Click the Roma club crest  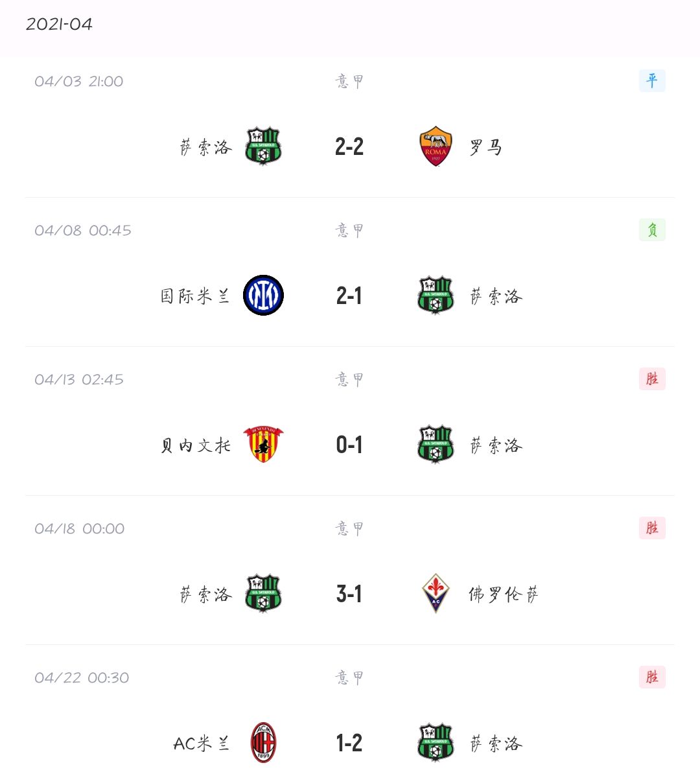coord(436,147)
